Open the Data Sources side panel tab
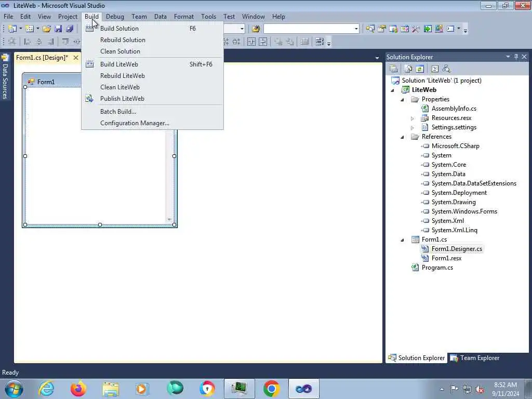Screen dimensions: 532x399 click(5, 77)
